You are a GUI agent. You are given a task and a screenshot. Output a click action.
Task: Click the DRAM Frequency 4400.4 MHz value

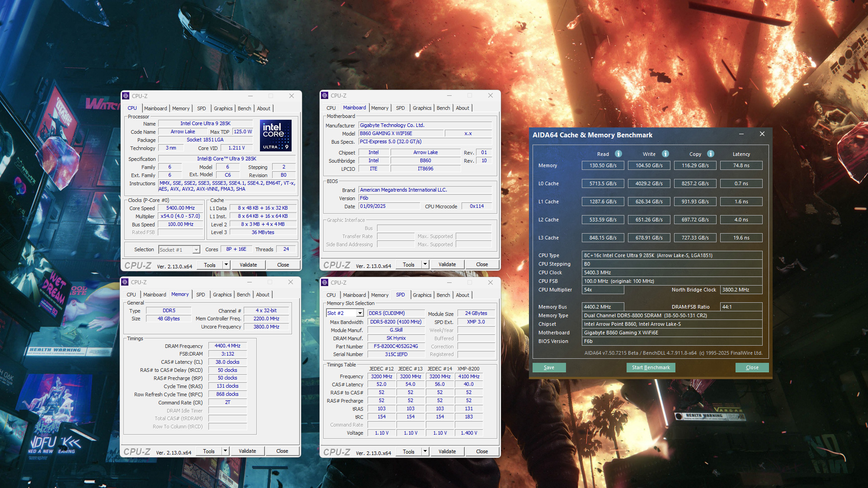click(x=227, y=346)
